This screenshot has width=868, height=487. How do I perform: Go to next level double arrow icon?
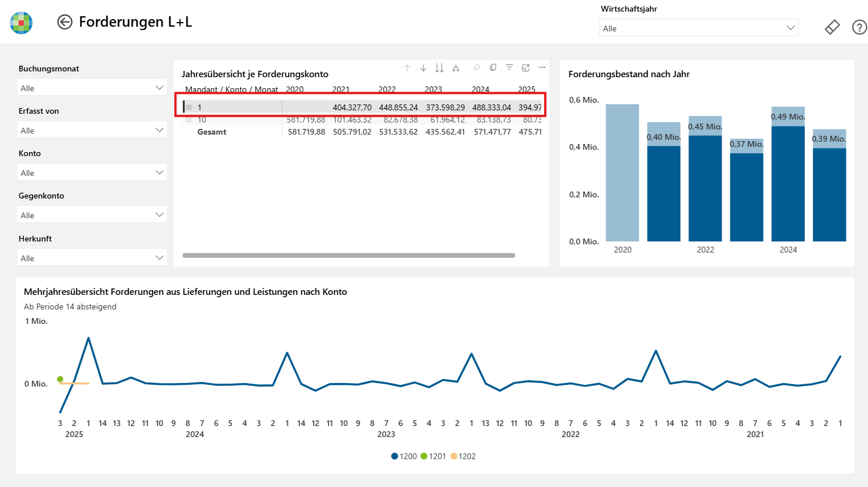pos(440,68)
